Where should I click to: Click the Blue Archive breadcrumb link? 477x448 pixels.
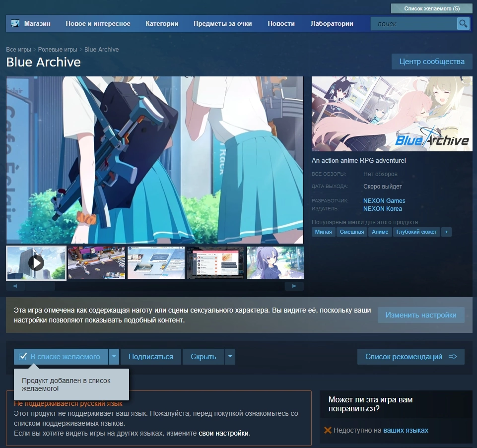(101, 49)
